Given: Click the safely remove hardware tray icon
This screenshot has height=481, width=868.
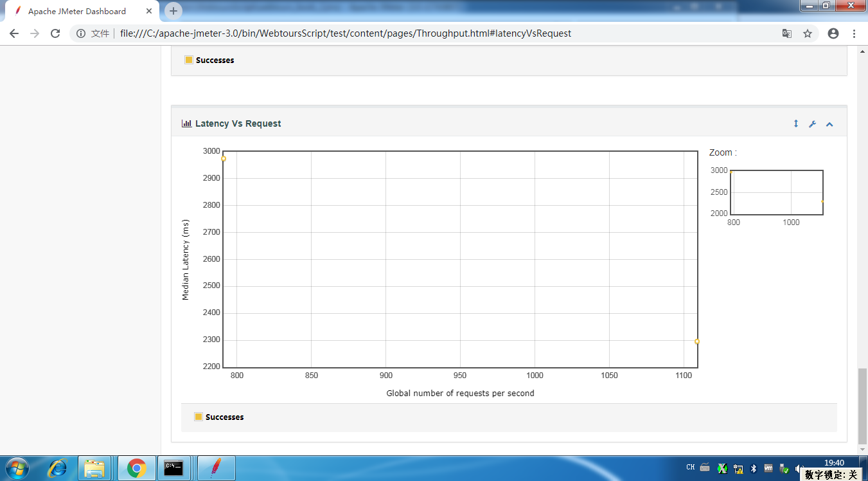Looking at the screenshot, I should (x=784, y=469).
